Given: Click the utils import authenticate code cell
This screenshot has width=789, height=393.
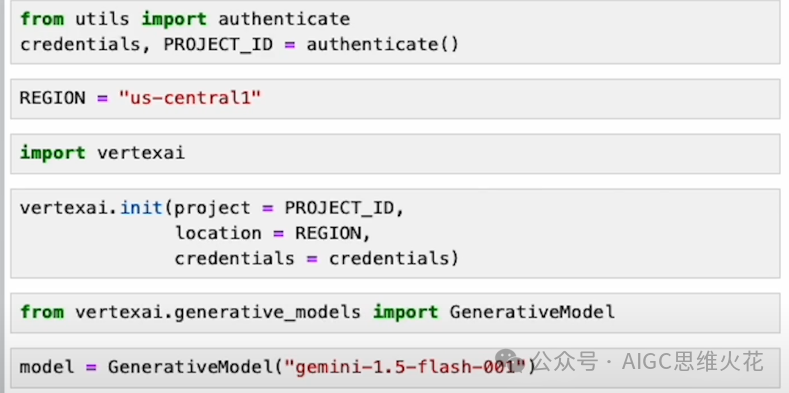Looking at the screenshot, I should tap(395, 32).
